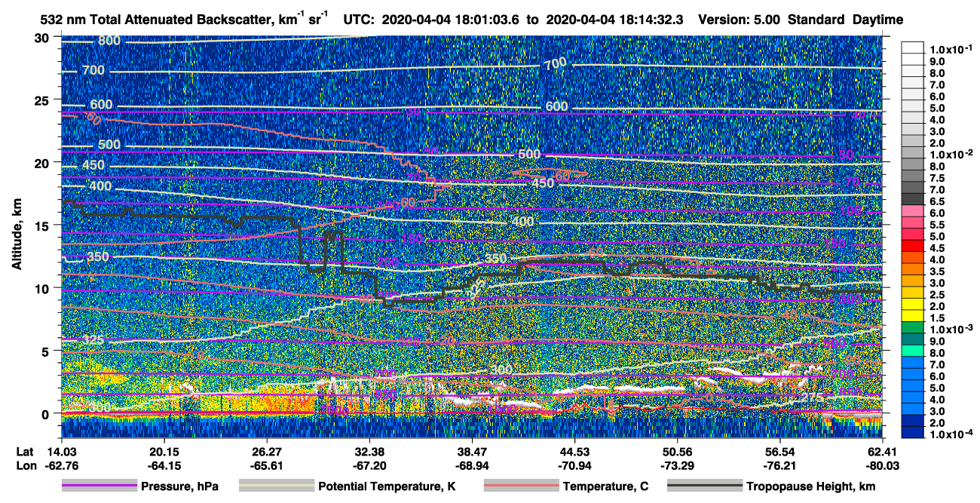The width and height of the screenshot is (980, 503).
Task: Select the 'Tropopause Height, km' legend label
Action: coord(811,486)
